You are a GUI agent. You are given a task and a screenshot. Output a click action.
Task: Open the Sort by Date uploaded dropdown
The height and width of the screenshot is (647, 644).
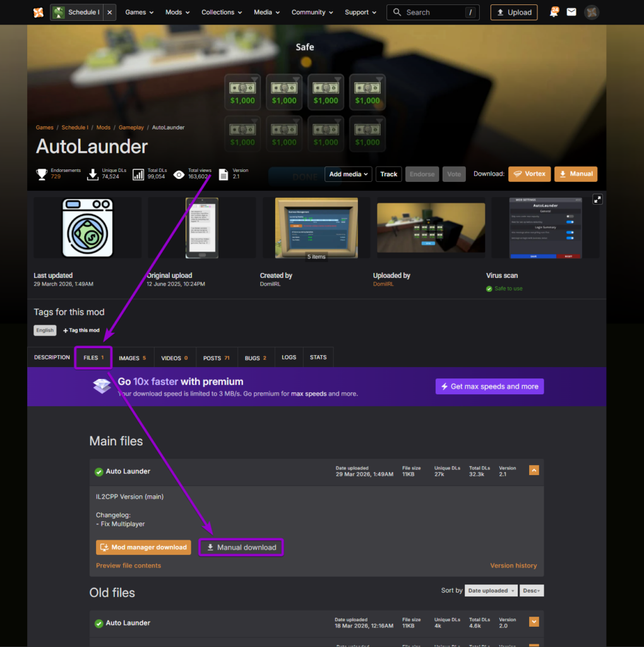point(491,591)
